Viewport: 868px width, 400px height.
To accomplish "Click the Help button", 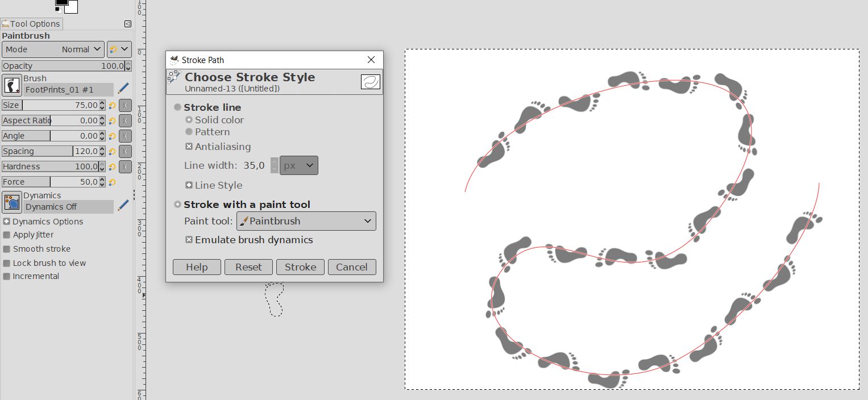I will (197, 267).
